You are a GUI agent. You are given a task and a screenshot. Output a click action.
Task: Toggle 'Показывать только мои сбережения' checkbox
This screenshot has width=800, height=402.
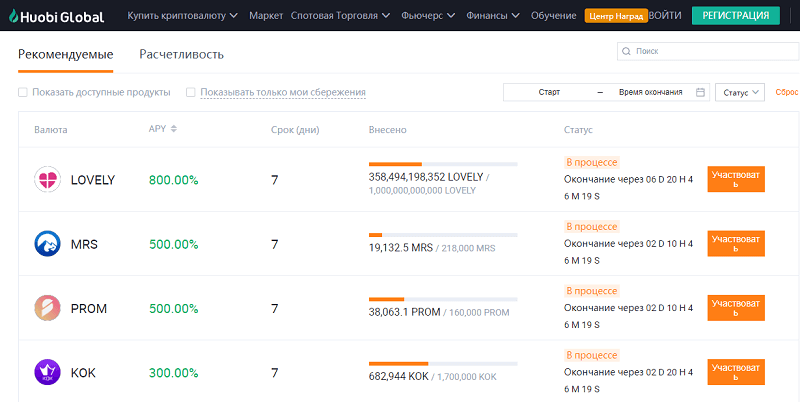coord(190,92)
